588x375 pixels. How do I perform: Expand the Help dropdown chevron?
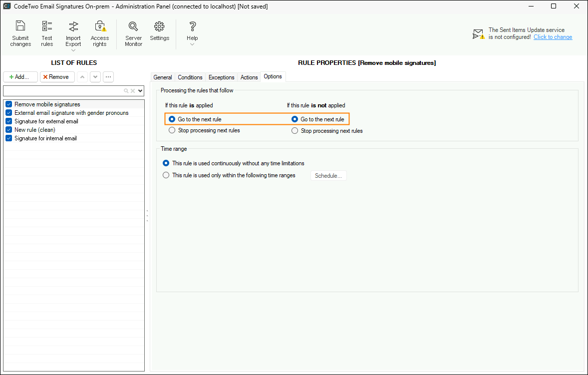(x=192, y=44)
